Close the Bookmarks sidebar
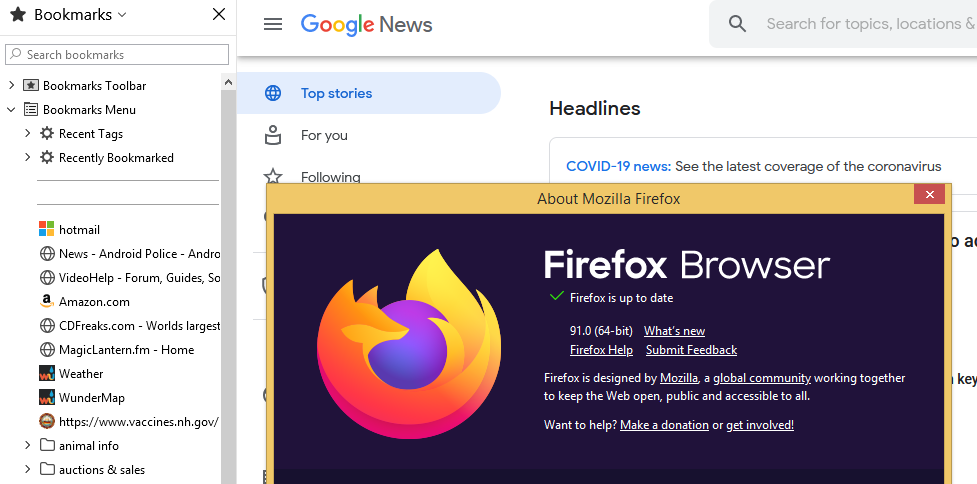977x484 pixels. click(219, 14)
